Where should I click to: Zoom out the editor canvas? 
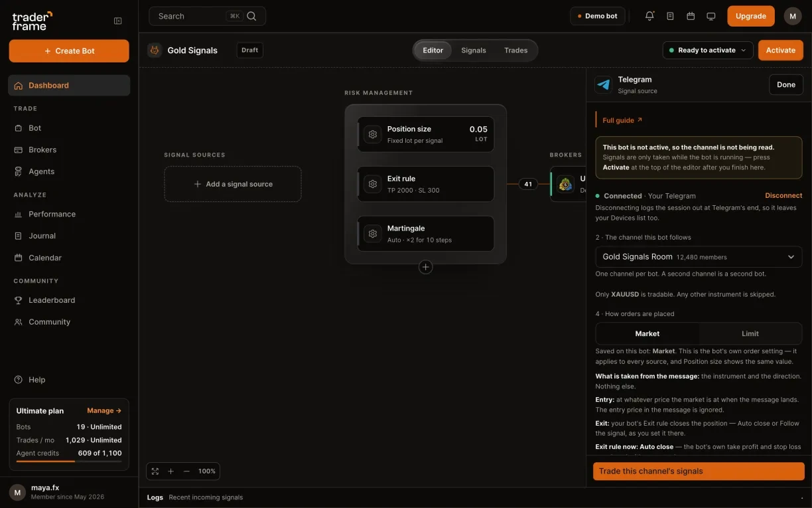186,471
